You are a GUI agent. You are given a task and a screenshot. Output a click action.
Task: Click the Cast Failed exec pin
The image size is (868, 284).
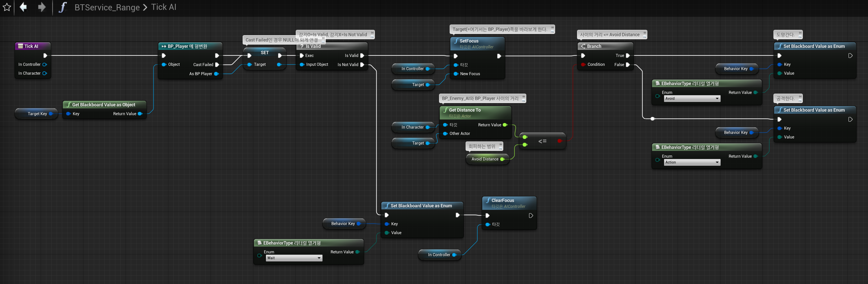click(217, 65)
